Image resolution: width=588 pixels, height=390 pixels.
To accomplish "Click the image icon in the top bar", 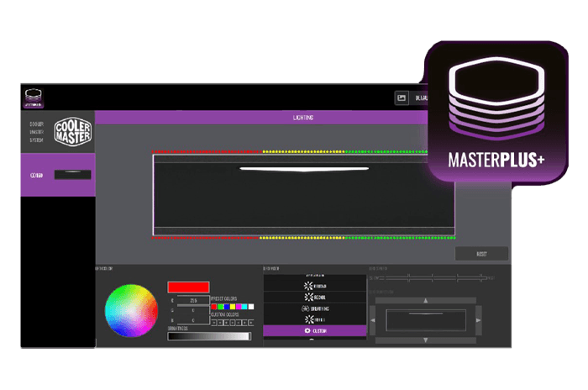I will coord(402,98).
